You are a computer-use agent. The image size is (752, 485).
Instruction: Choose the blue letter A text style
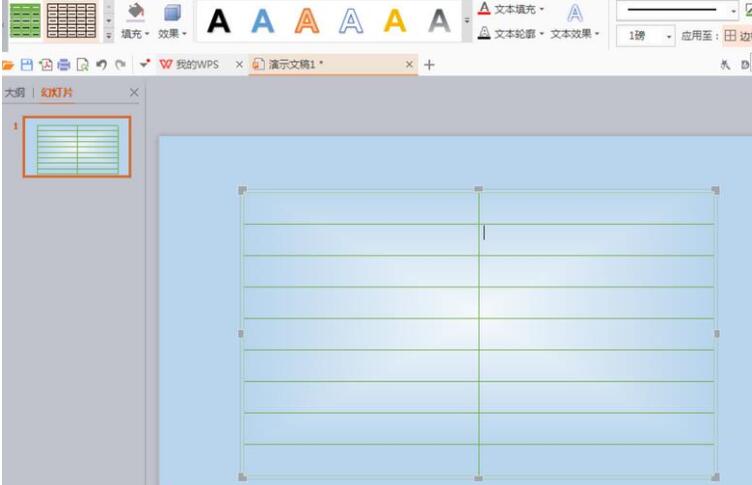[263, 21]
